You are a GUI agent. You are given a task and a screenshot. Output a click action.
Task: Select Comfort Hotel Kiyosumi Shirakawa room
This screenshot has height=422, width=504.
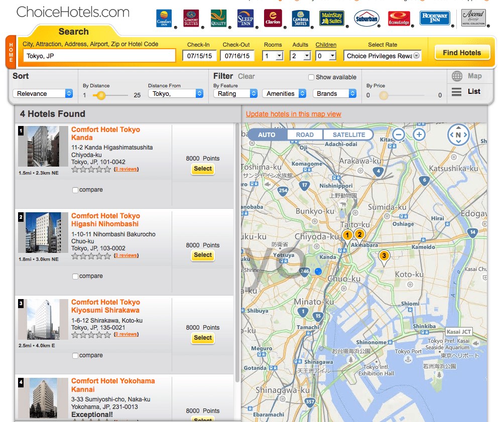point(202,338)
